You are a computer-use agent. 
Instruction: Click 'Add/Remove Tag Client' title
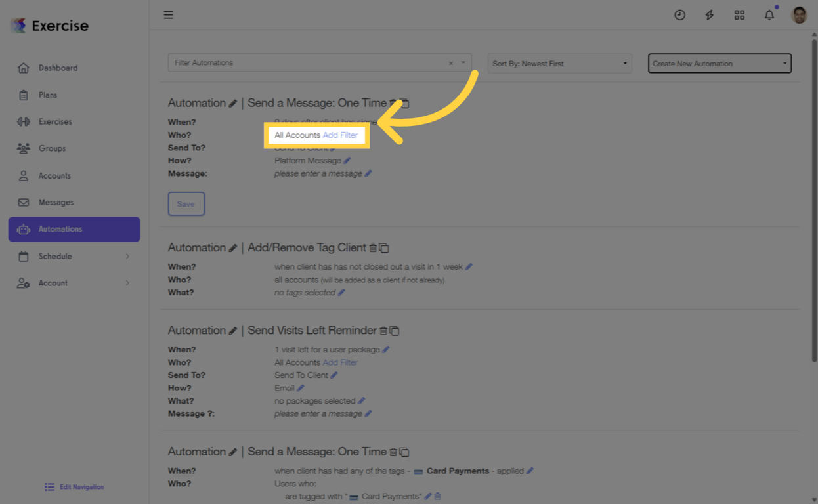click(x=307, y=248)
